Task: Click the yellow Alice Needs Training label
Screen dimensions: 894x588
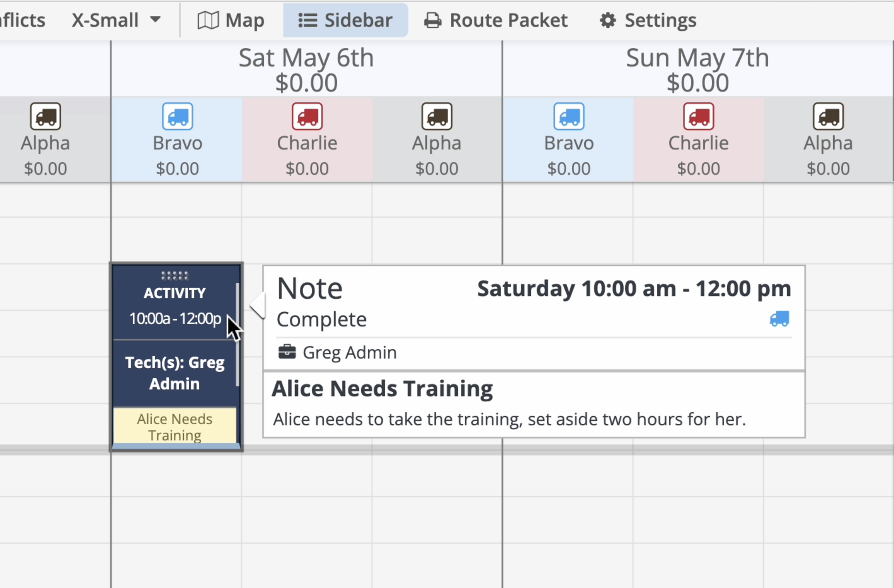Action: [x=175, y=427]
